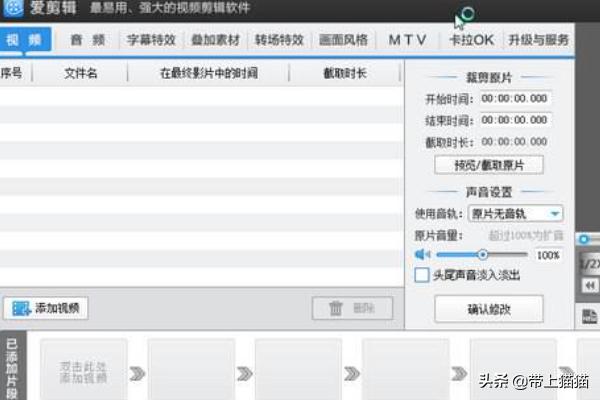Click the 结束时间 time field

point(514,120)
